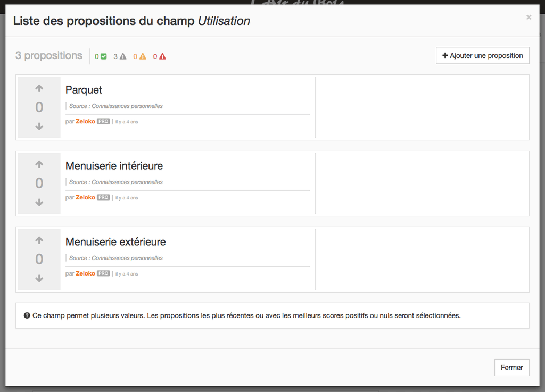
Task: Upvote the Parquet proposition
Action: pyautogui.click(x=39, y=88)
